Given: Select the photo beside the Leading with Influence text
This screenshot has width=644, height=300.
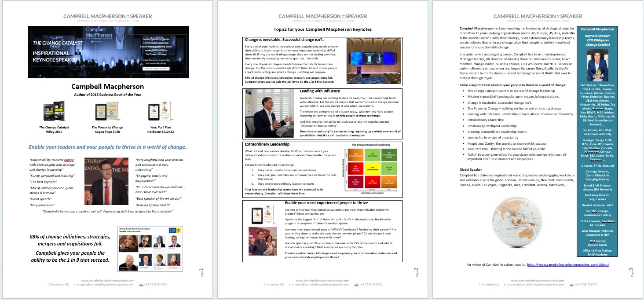Looking at the screenshot, I should coord(270,113).
